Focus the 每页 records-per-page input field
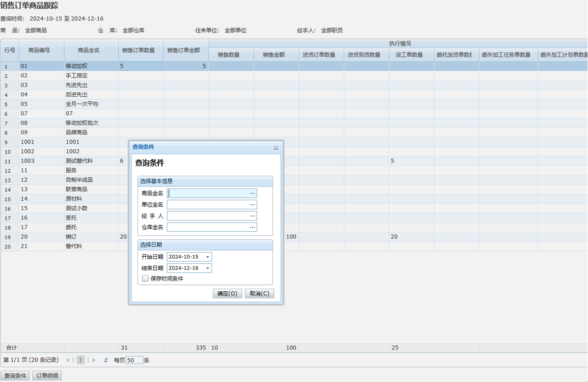The height and width of the screenshot is (382, 588). tap(134, 360)
